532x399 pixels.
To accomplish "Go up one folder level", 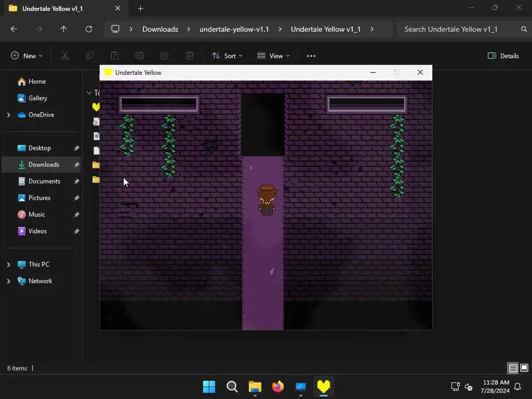I will (x=63, y=29).
